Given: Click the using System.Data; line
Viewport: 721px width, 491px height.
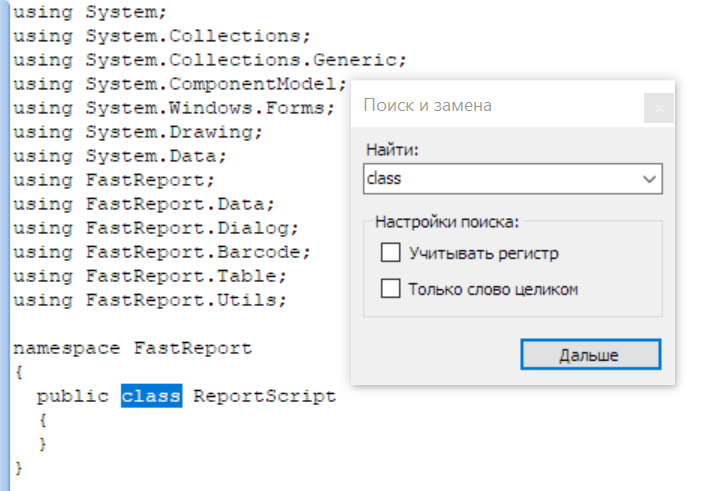Looking at the screenshot, I should (x=120, y=156).
